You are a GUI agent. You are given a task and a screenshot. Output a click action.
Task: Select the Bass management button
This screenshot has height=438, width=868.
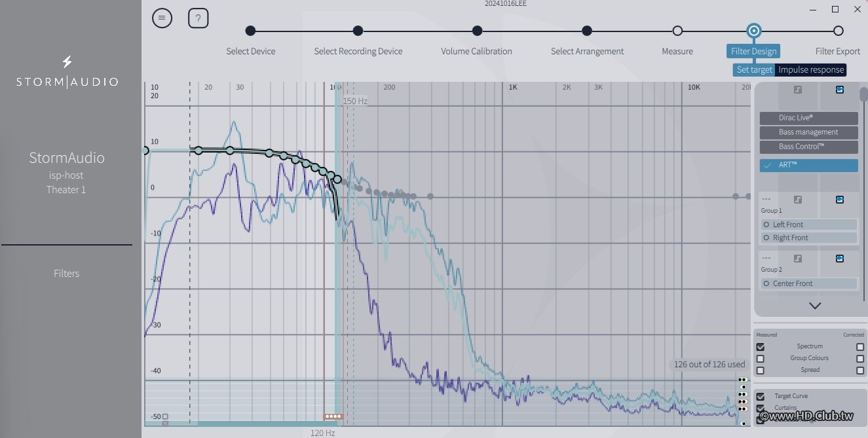coord(809,132)
